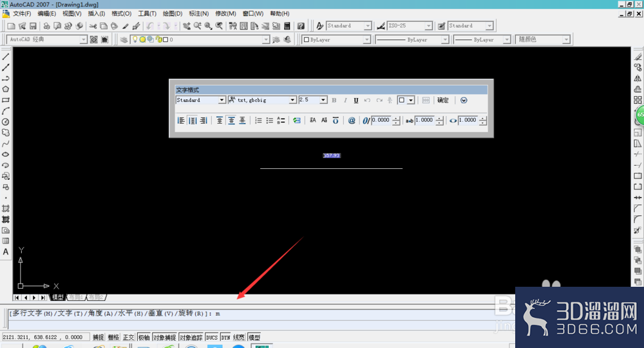644x348 pixels.
Task: Click the Save icon in the toolbar
Action: [33, 26]
